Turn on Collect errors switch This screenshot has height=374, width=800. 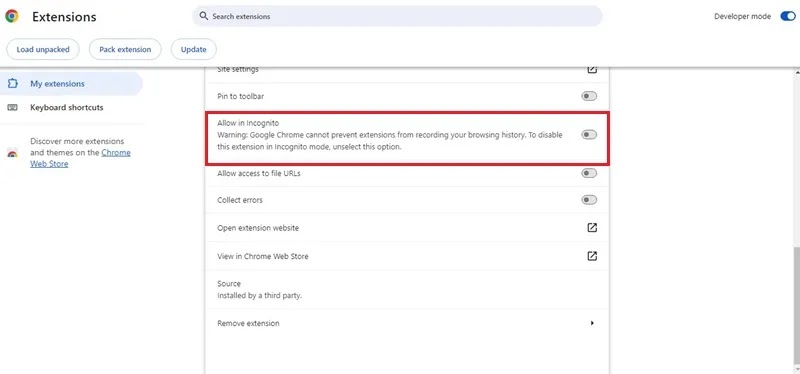pyautogui.click(x=589, y=200)
